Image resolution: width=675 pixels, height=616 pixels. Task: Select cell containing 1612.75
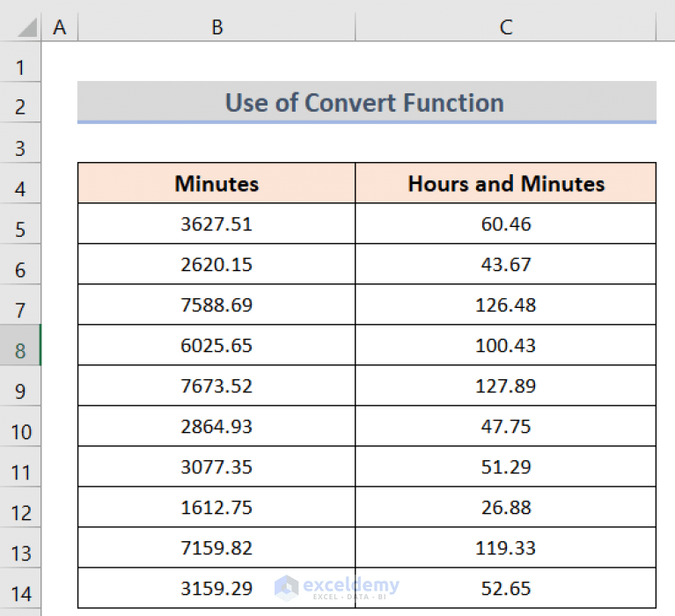(x=216, y=507)
